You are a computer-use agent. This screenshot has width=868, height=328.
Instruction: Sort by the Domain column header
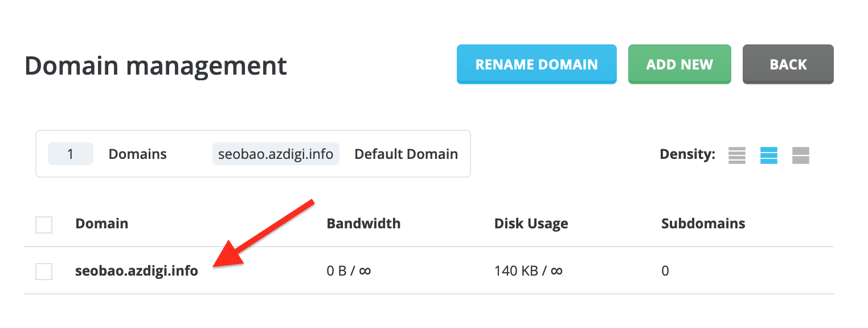[x=101, y=224]
